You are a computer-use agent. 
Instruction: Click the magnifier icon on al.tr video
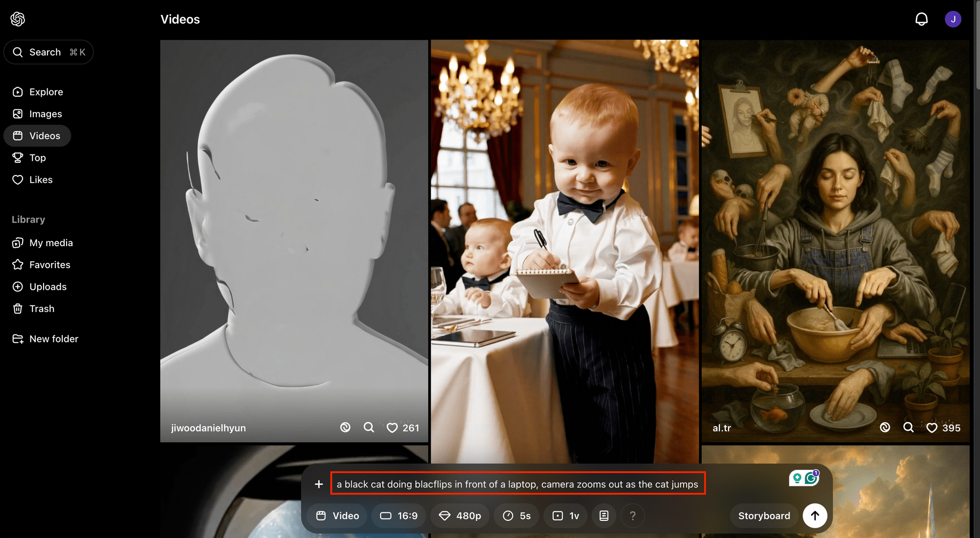pos(908,428)
